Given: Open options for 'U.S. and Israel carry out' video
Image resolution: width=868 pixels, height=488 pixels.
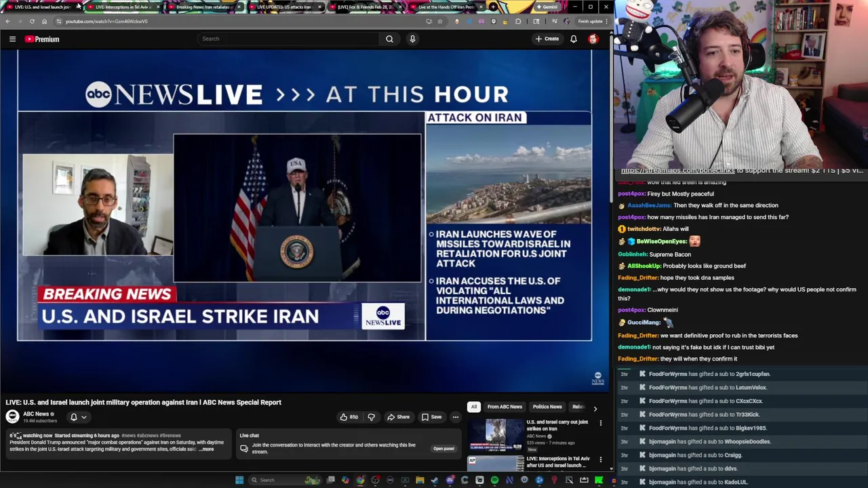Looking at the screenshot, I should click(x=600, y=423).
